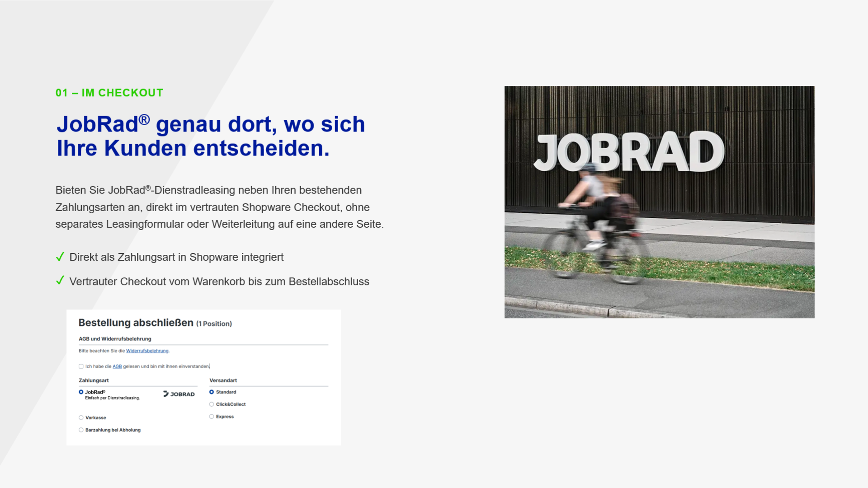Click the 'Bestellung abschließen' heading
The height and width of the screenshot is (488, 868).
point(136,323)
